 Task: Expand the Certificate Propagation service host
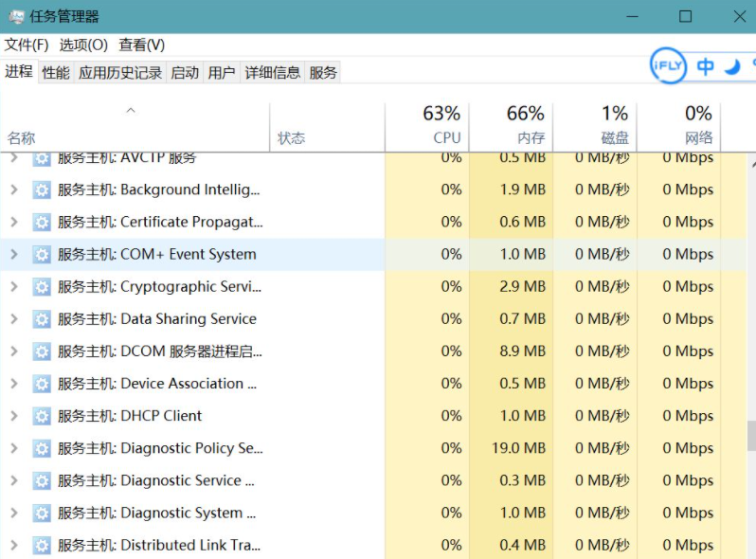(13, 223)
